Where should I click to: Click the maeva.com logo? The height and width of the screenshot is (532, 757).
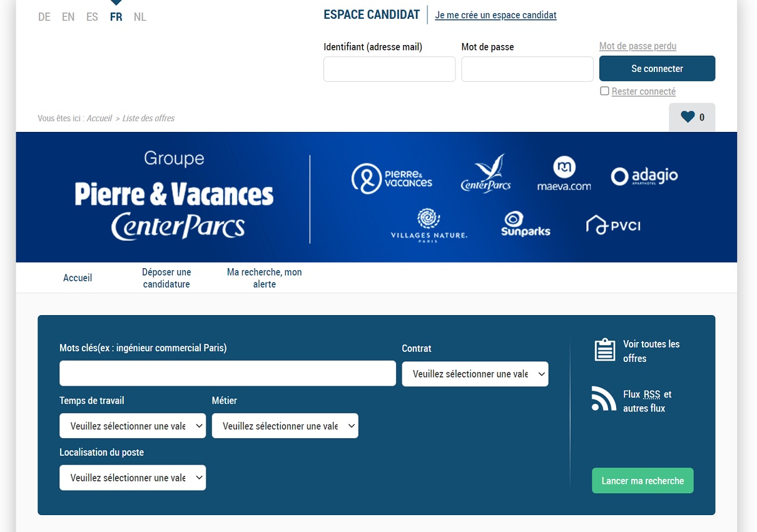coord(564,174)
